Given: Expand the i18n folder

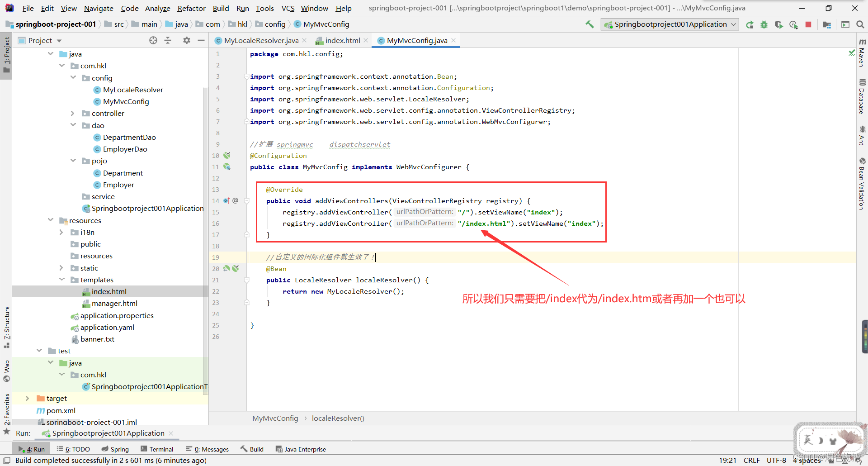Looking at the screenshot, I should [x=62, y=232].
